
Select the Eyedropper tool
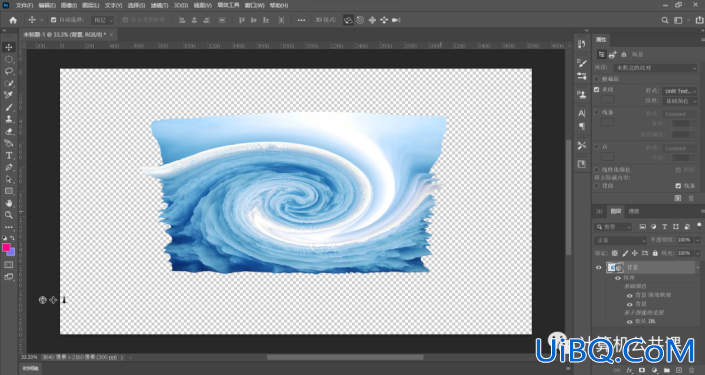tap(9, 95)
